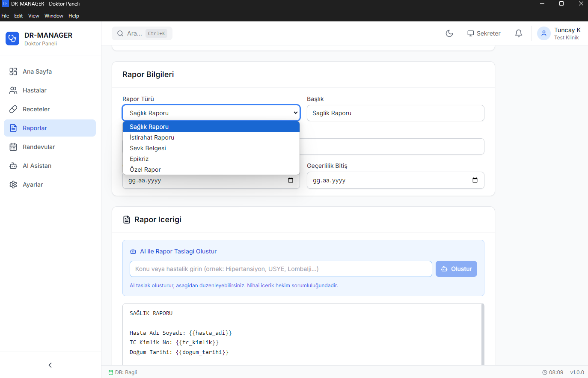Open calendar picker for Geçerlilik Bitiş date

475,180
